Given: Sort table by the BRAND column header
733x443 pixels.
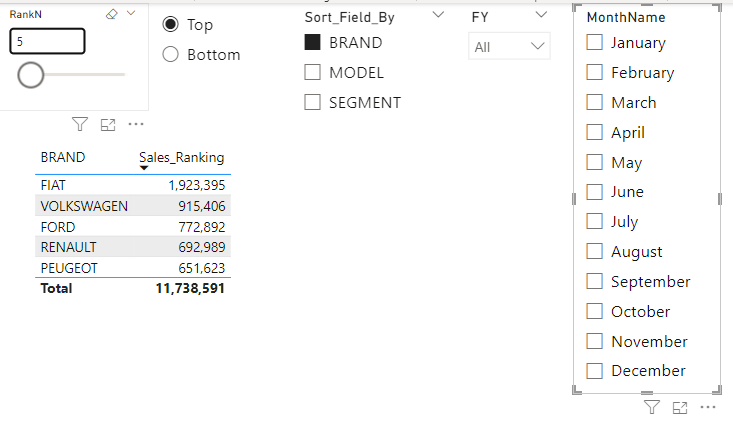Looking at the screenshot, I should [x=63, y=157].
